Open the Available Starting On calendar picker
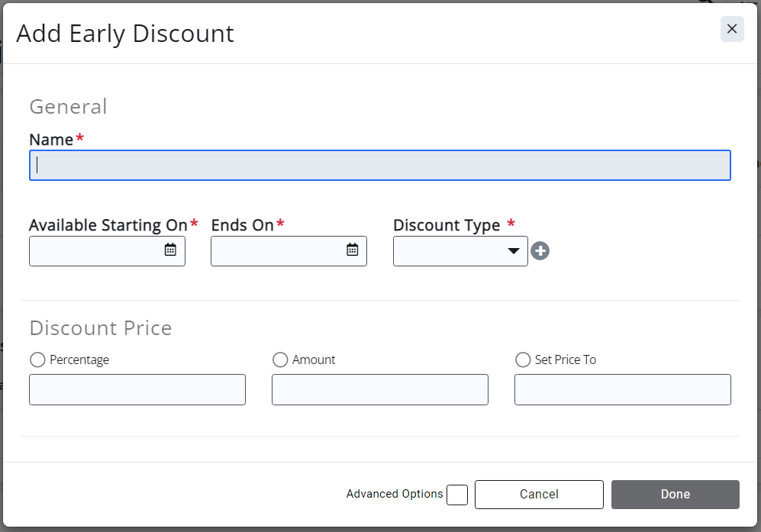The image size is (761, 532). [x=170, y=250]
